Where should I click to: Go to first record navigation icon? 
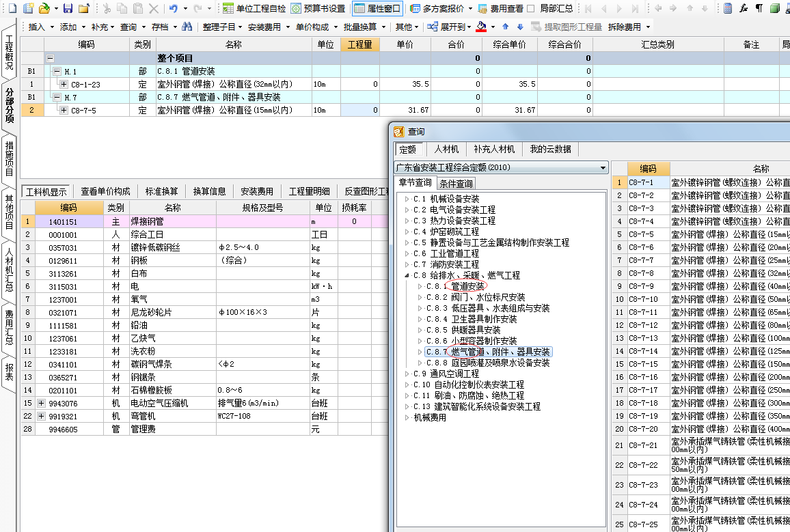tap(588, 8)
